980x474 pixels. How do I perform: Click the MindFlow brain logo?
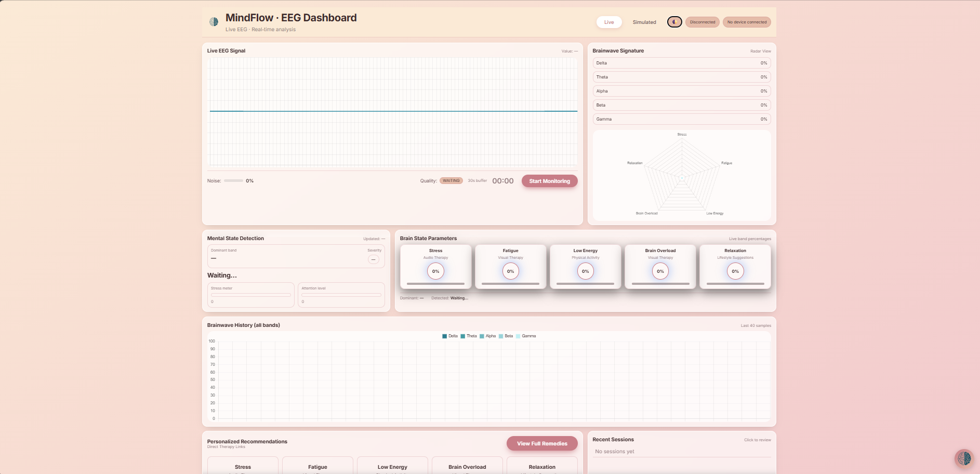click(x=214, y=22)
